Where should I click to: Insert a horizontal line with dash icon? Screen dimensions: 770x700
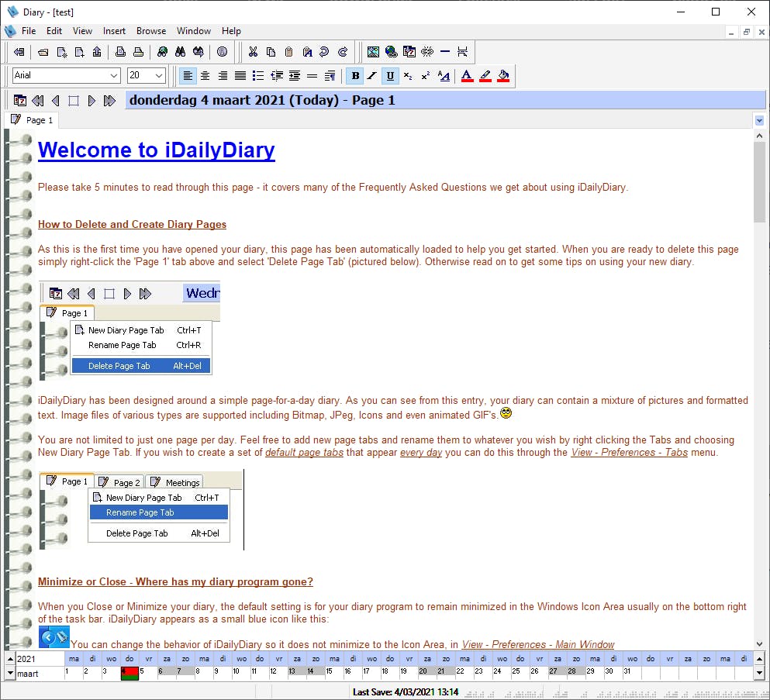click(x=445, y=51)
